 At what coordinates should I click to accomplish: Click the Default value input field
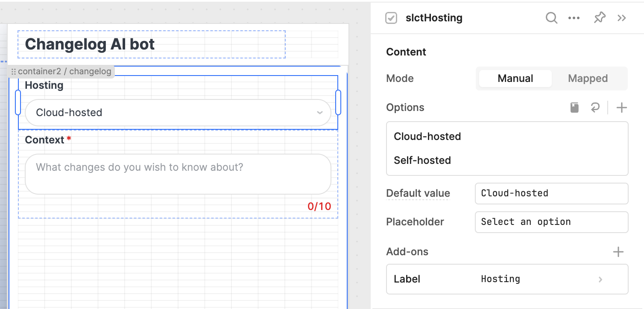[x=551, y=193]
